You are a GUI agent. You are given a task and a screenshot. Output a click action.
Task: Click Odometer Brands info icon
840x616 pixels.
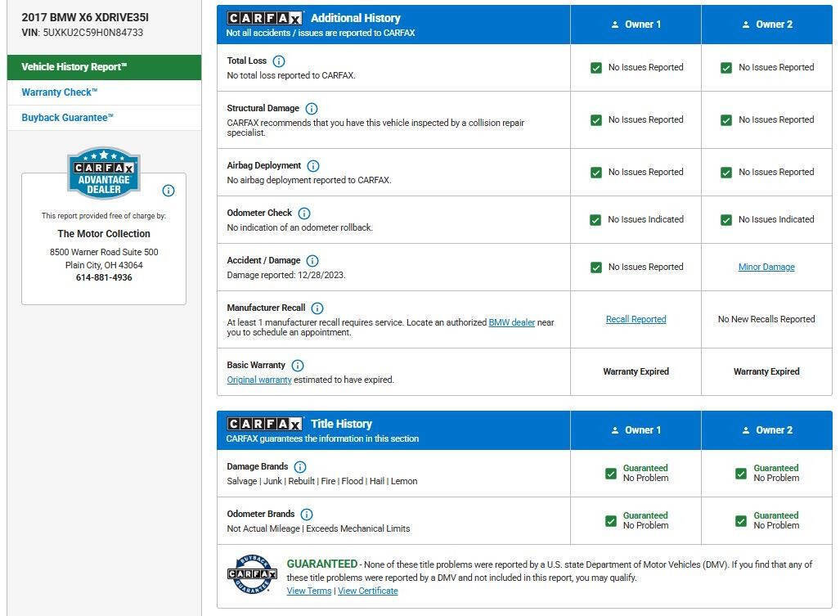[x=307, y=515]
